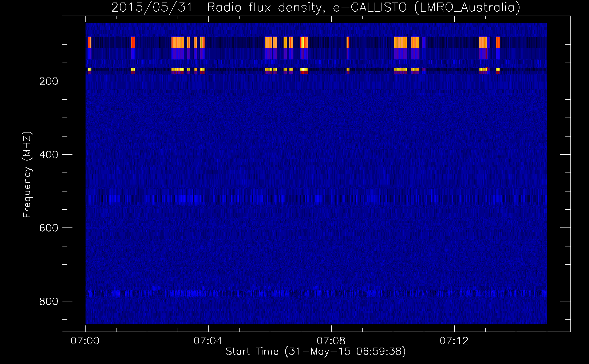This screenshot has width=589, height=364.
Task: Select the 200 frequency tick label
Action: coord(49,81)
